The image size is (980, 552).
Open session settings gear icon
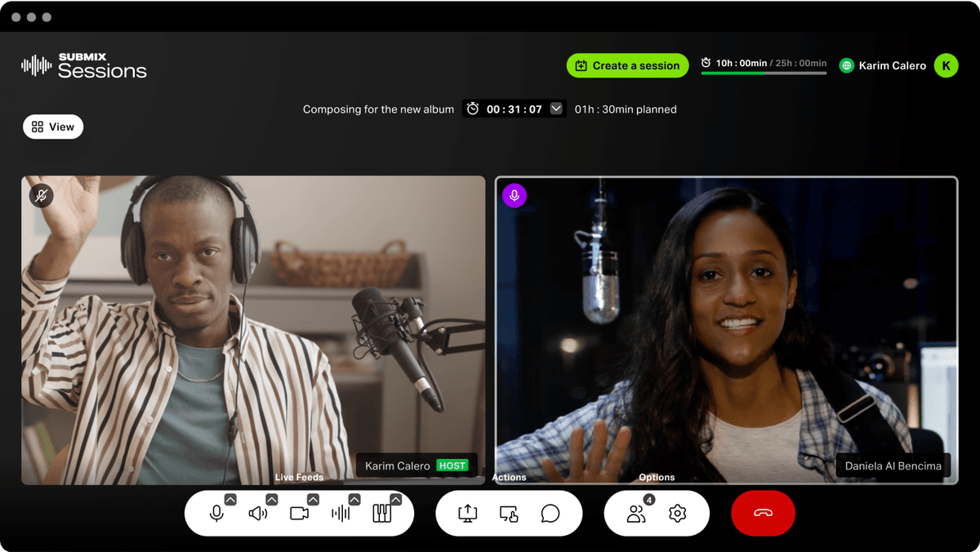[x=677, y=514]
